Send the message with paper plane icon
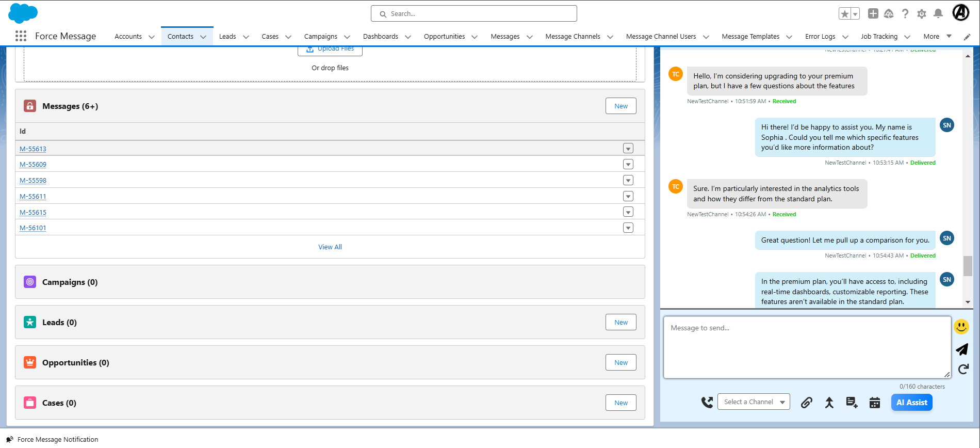Screen dimensions: 980x448 point(962,349)
